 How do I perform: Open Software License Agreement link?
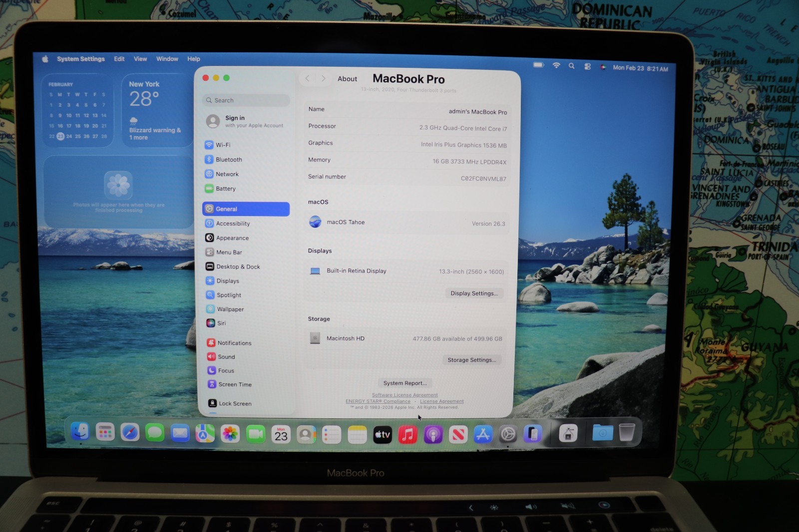pos(405,395)
